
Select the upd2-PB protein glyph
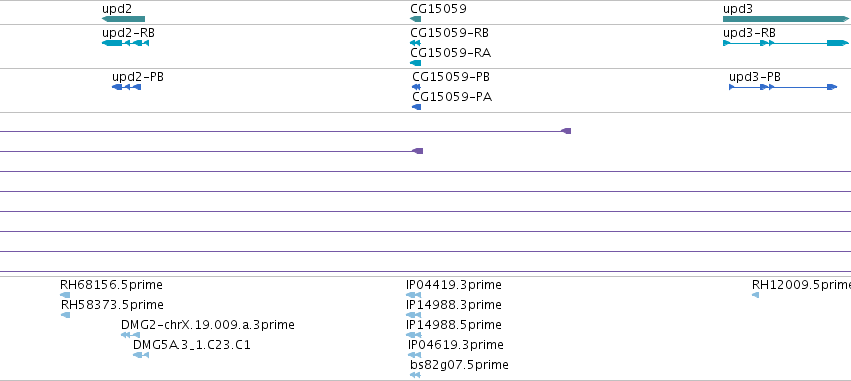(126, 87)
